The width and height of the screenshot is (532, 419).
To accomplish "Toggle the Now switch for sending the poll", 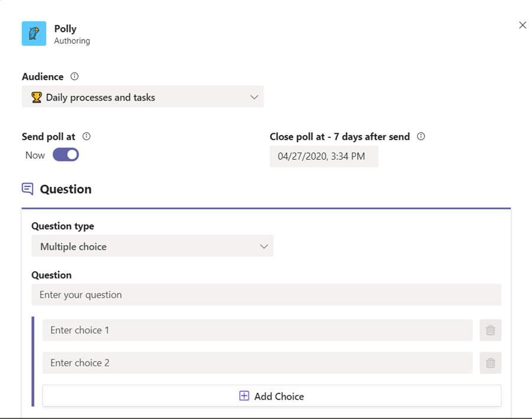I will point(65,154).
